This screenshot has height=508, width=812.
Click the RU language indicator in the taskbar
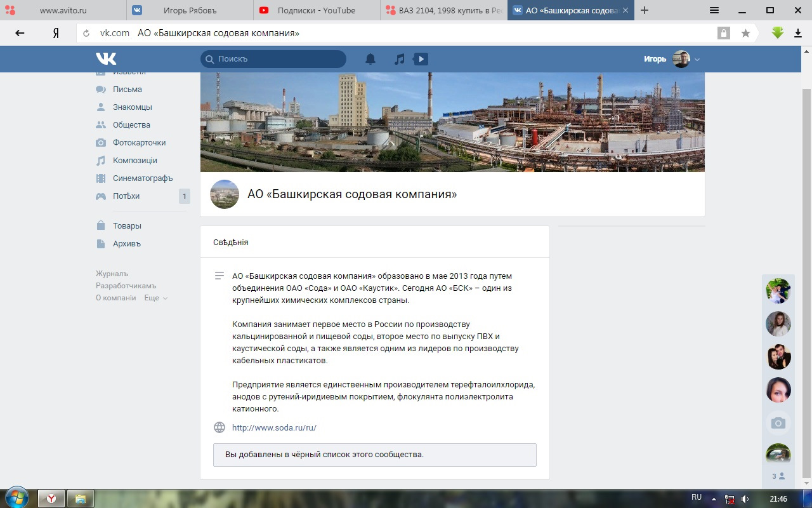click(x=697, y=497)
